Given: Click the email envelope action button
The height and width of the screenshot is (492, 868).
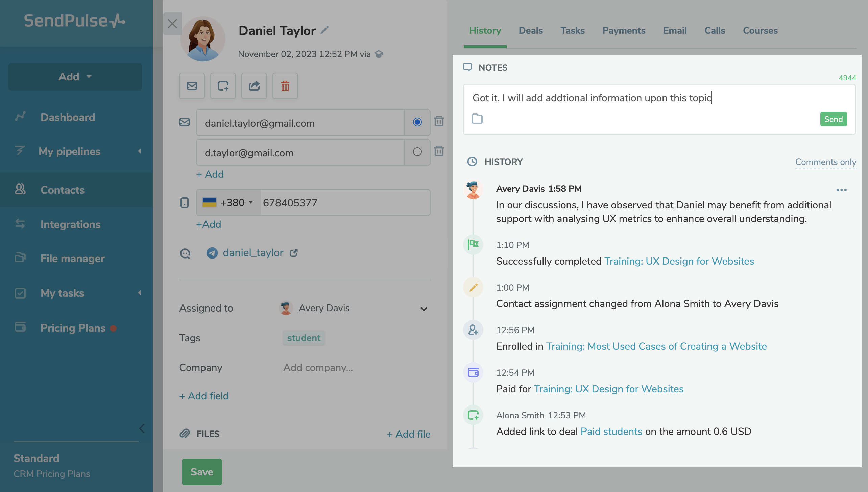Looking at the screenshot, I should click(x=192, y=86).
